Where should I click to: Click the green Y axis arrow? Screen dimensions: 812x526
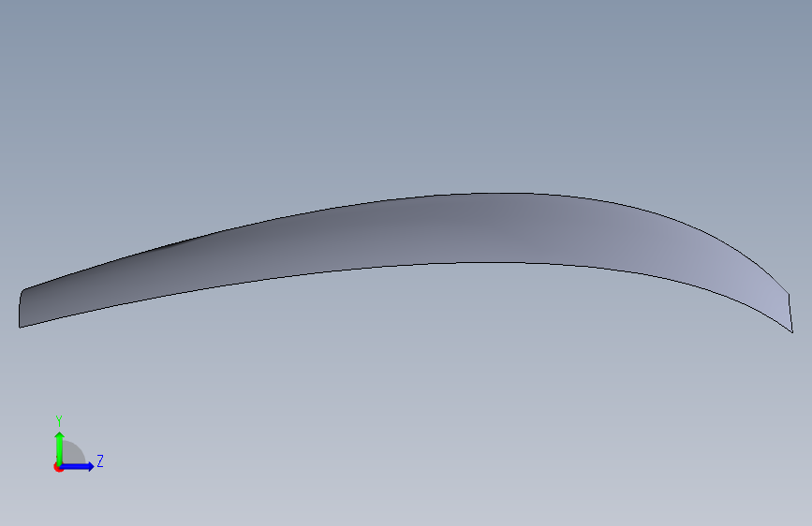(x=60, y=447)
